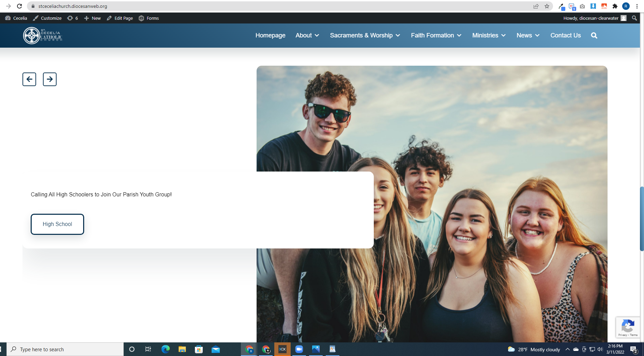
Task: Click the High School button
Action: [x=57, y=224]
